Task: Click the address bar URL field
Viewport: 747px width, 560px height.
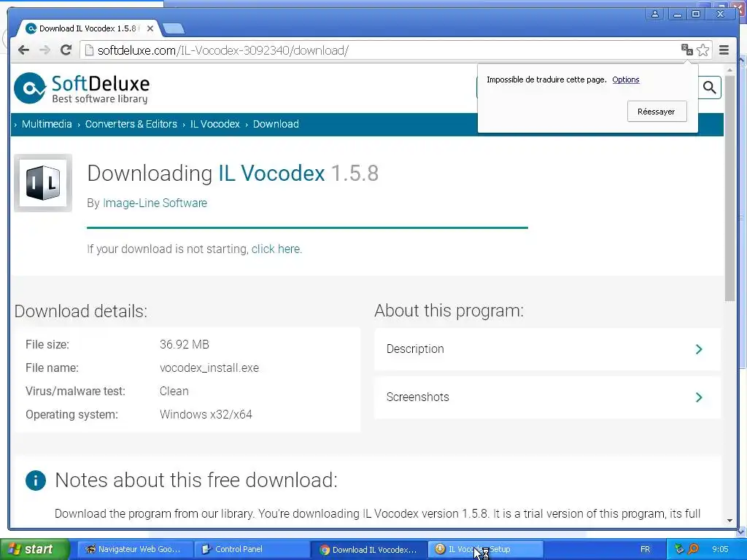Action: 381,50
